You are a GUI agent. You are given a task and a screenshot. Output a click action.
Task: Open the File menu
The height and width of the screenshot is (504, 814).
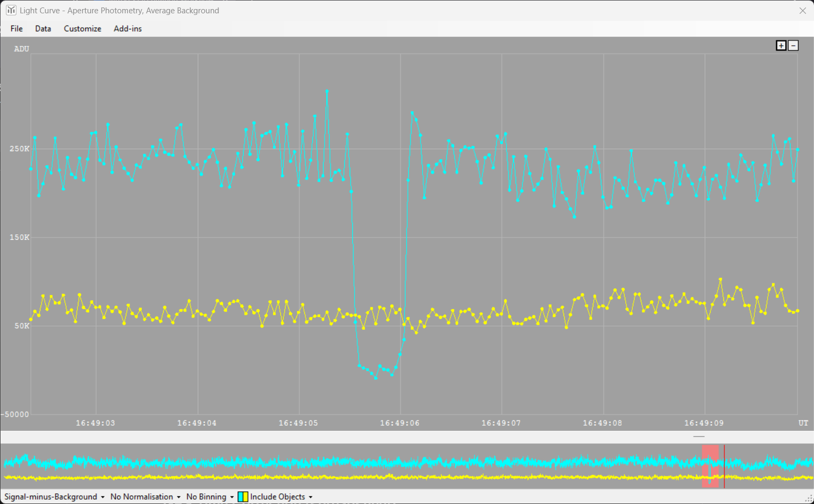click(17, 29)
